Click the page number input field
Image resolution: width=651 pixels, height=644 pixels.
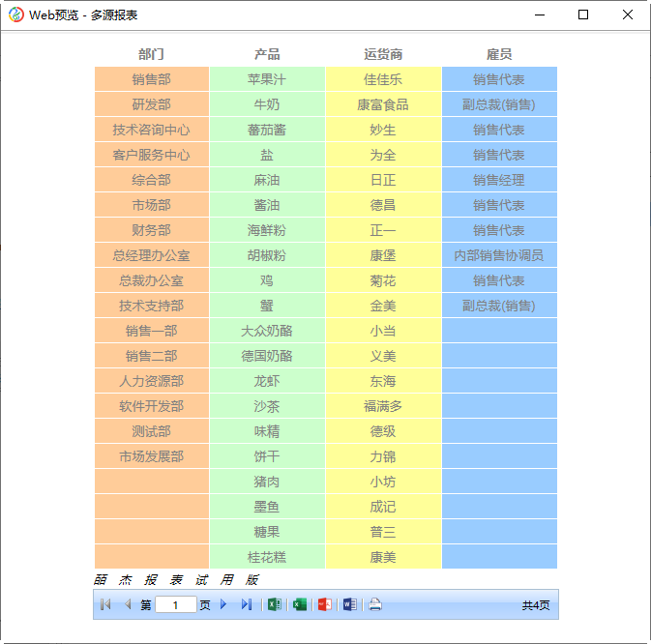click(175, 605)
